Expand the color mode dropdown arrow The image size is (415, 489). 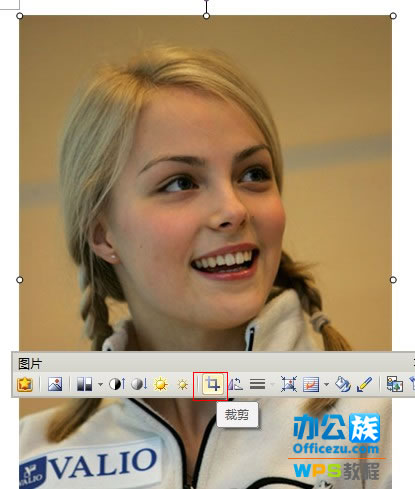(x=100, y=385)
